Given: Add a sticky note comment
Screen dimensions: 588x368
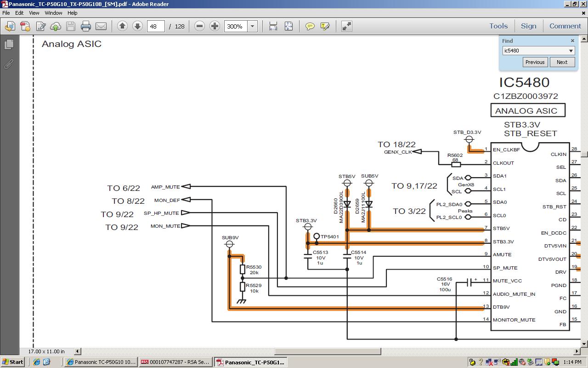Looking at the screenshot, I should tap(310, 26).
